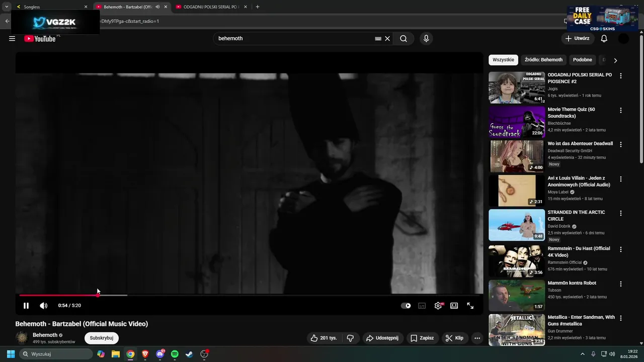This screenshot has width=644, height=362.
Task: Start voice search with the microphone
Action: [x=426, y=39]
